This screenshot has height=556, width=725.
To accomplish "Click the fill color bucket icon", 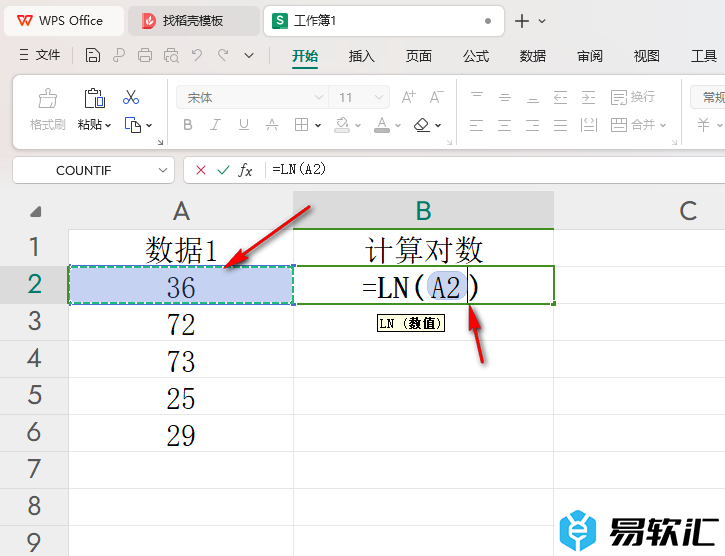I will 342,125.
